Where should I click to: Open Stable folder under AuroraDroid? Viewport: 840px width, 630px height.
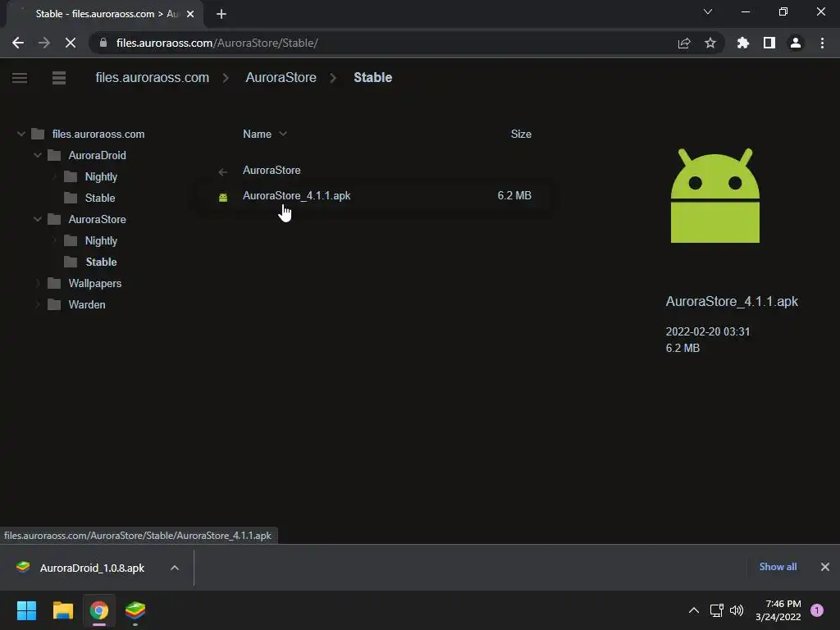pyautogui.click(x=99, y=199)
